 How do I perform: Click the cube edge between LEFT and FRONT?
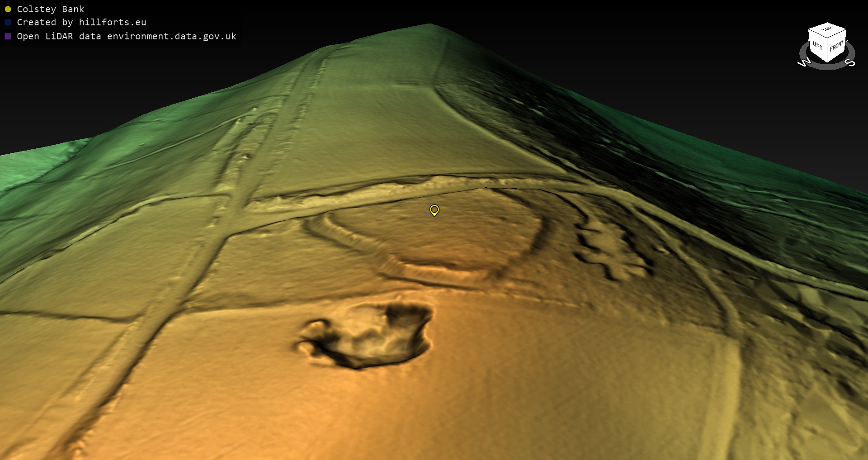(827, 51)
